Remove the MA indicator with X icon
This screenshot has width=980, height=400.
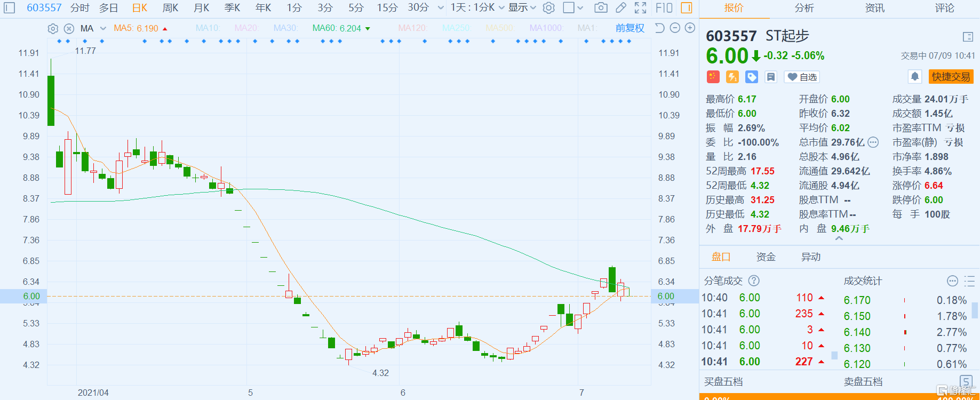coord(69,28)
